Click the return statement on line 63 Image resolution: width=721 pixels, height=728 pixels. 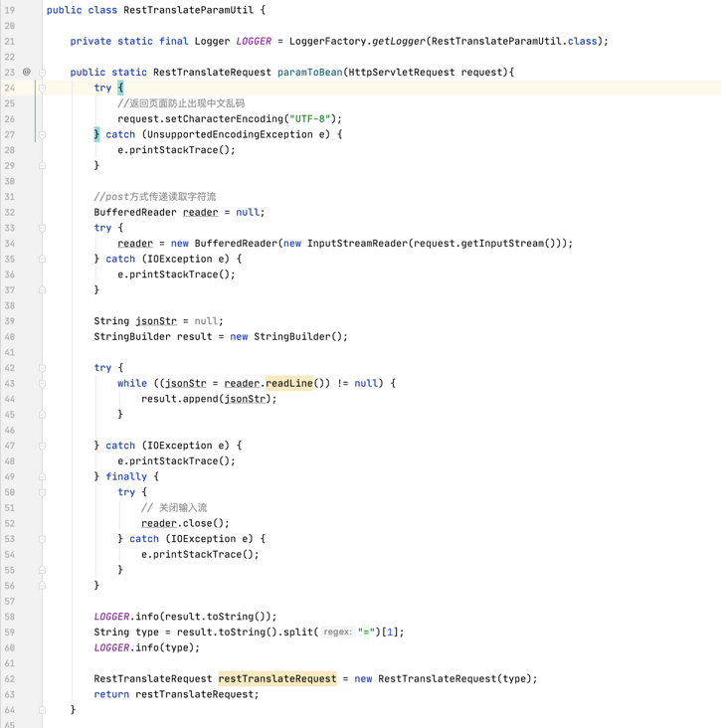tap(176, 694)
